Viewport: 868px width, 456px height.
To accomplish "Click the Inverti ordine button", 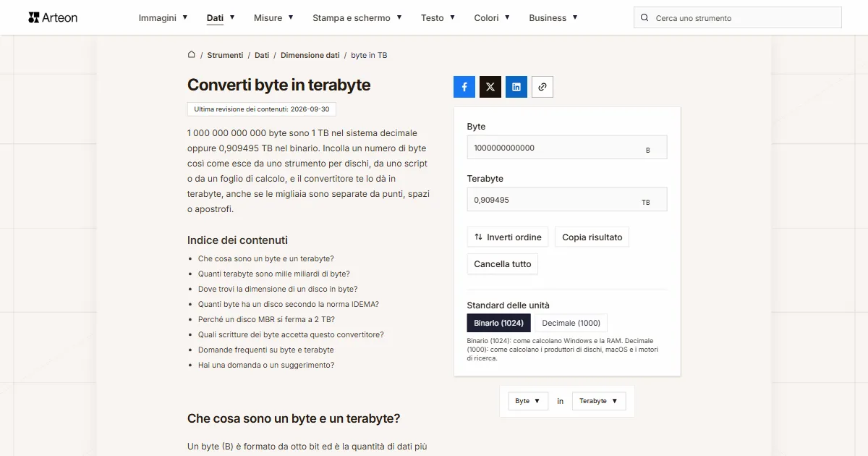I will pos(508,237).
